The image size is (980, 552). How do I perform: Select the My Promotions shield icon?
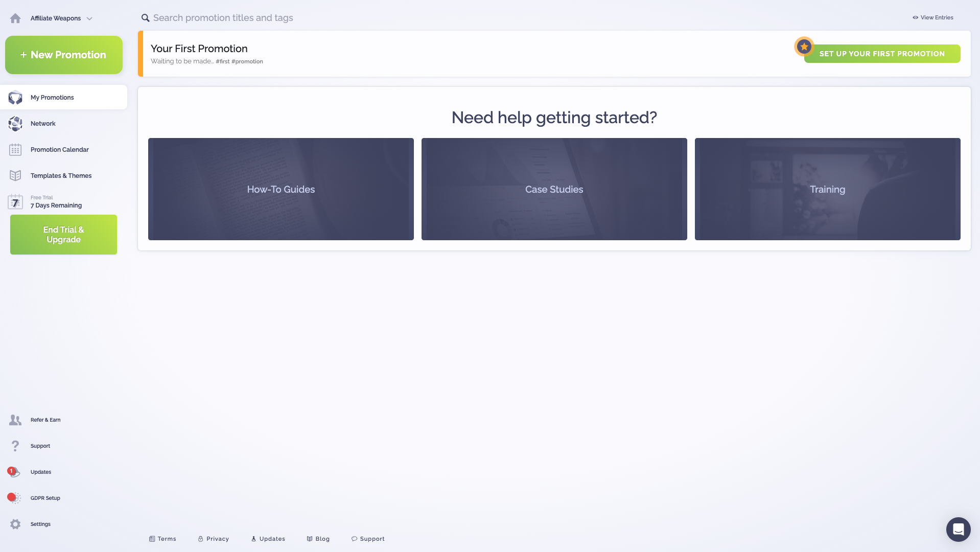[x=15, y=97]
